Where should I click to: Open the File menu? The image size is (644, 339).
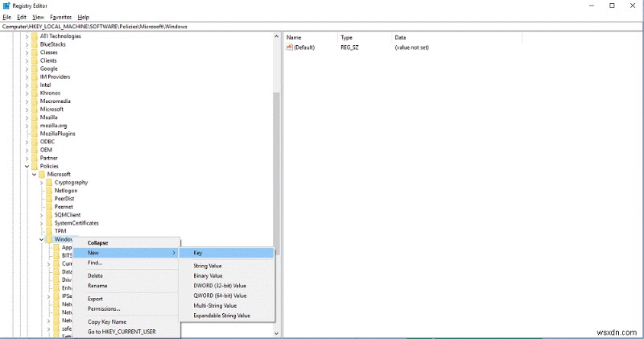[x=7, y=17]
